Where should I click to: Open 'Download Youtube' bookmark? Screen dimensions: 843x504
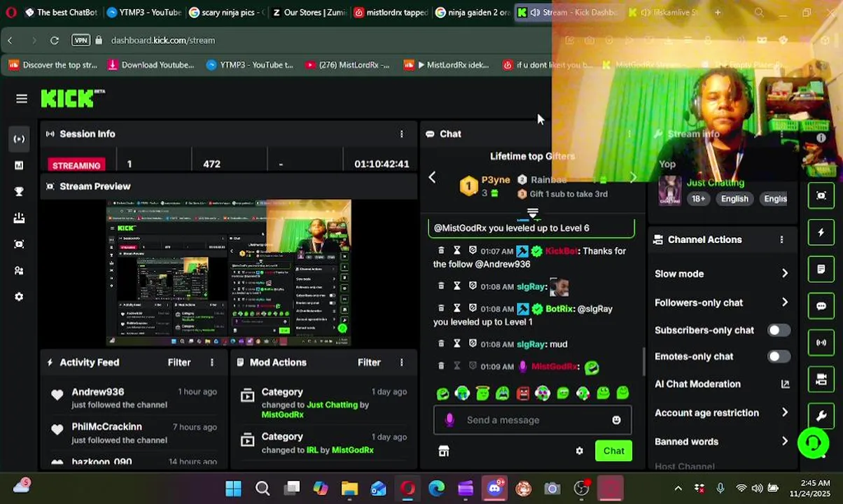pos(151,65)
